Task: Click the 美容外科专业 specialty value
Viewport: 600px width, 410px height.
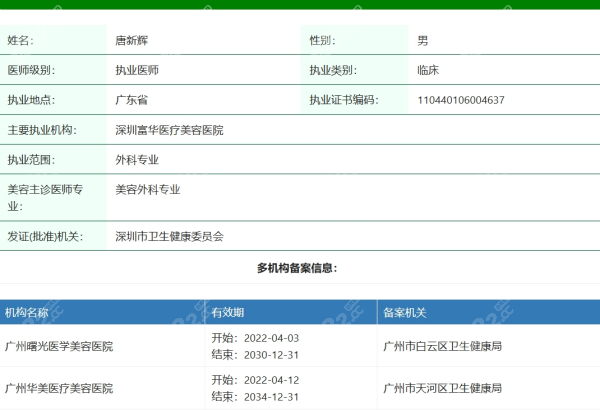Action: [x=147, y=188]
